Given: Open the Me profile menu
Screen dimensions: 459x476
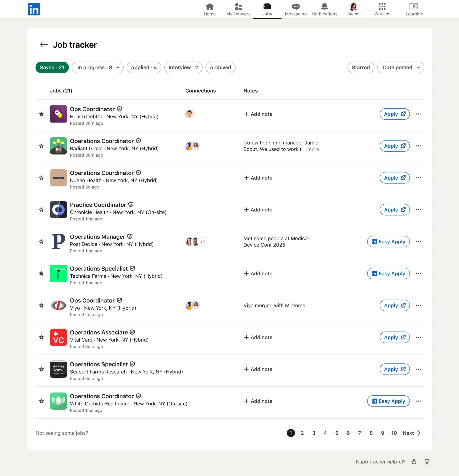Looking at the screenshot, I should pyautogui.click(x=353, y=9).
